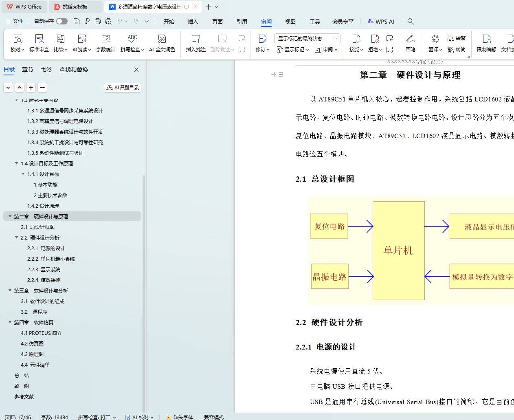Toggle the 自动保存 auto-save switch
Screen dimensions: 514x420
62,21
